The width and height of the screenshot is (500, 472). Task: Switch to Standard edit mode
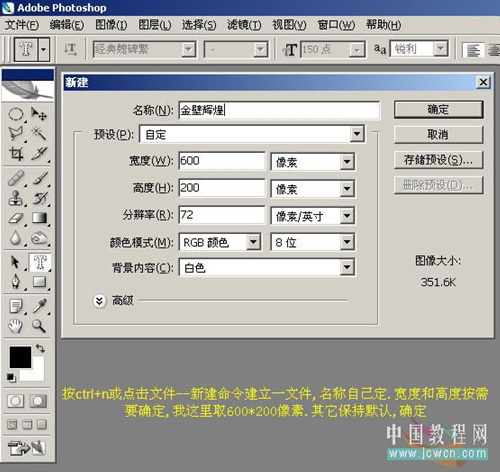point(15,401)
